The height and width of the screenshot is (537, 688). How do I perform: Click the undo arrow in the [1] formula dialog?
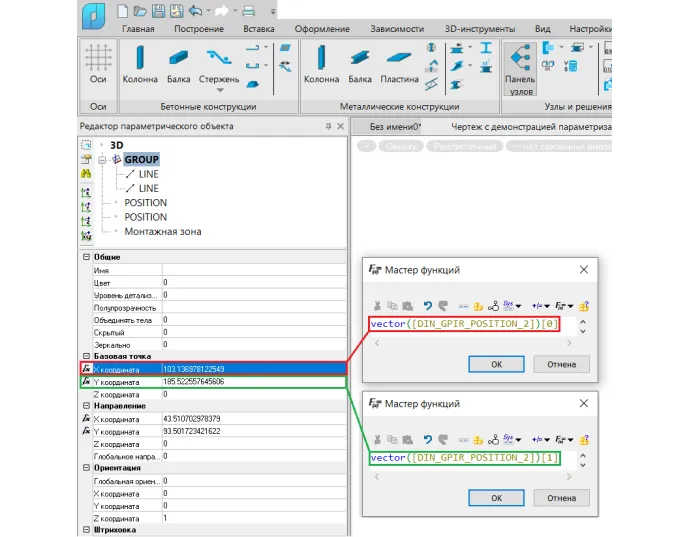click(428, 439)
